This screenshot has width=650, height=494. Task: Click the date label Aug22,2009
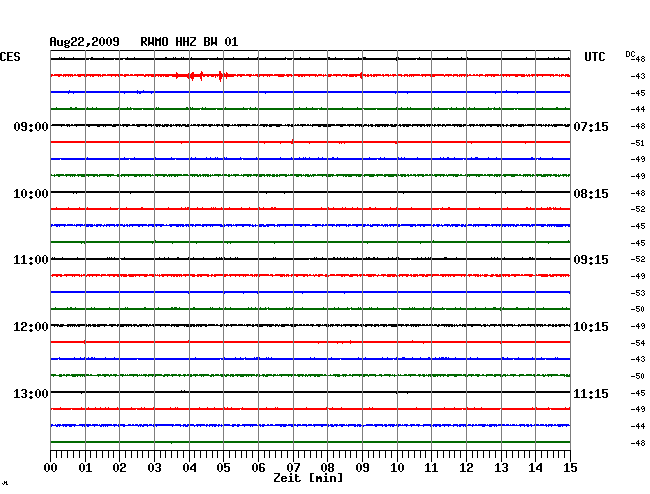(85, 42)
